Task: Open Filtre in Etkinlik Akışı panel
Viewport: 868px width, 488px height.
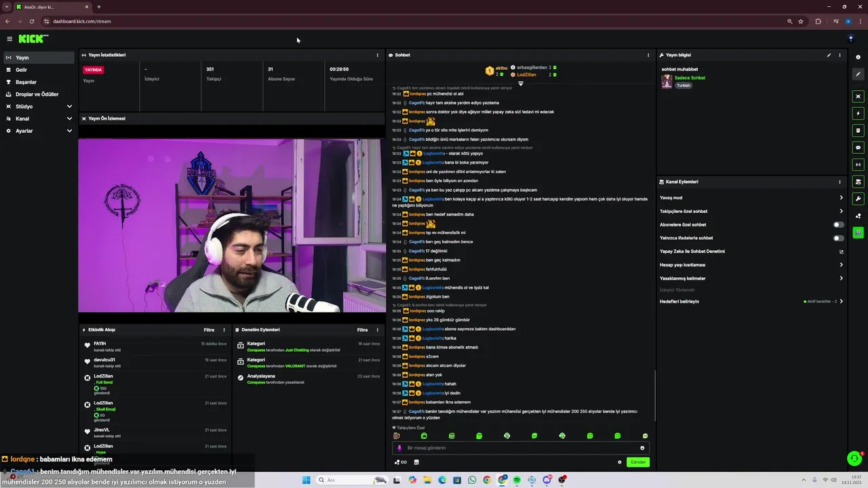Action: [209, 330]
